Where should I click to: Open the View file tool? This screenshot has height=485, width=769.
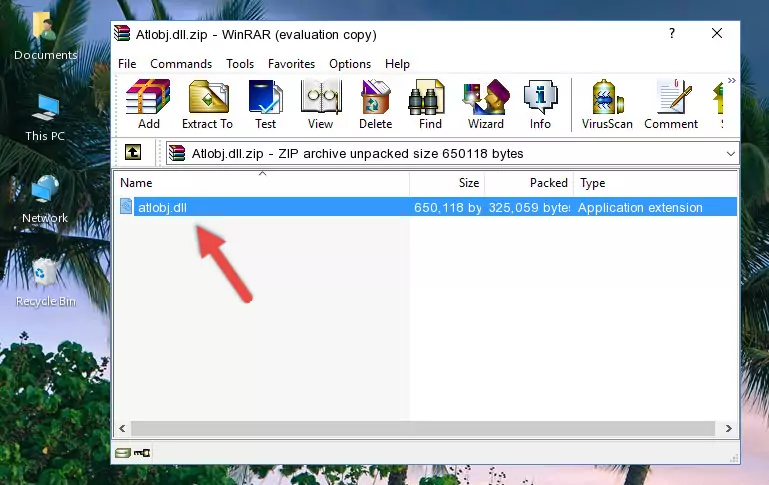(321, 104)
